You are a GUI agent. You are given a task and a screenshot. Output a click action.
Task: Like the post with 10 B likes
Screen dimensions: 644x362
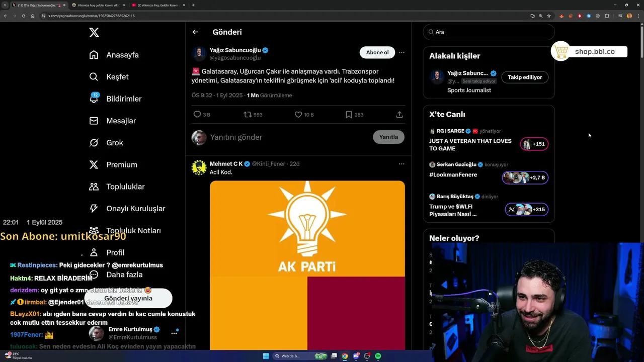coord(304,115)
